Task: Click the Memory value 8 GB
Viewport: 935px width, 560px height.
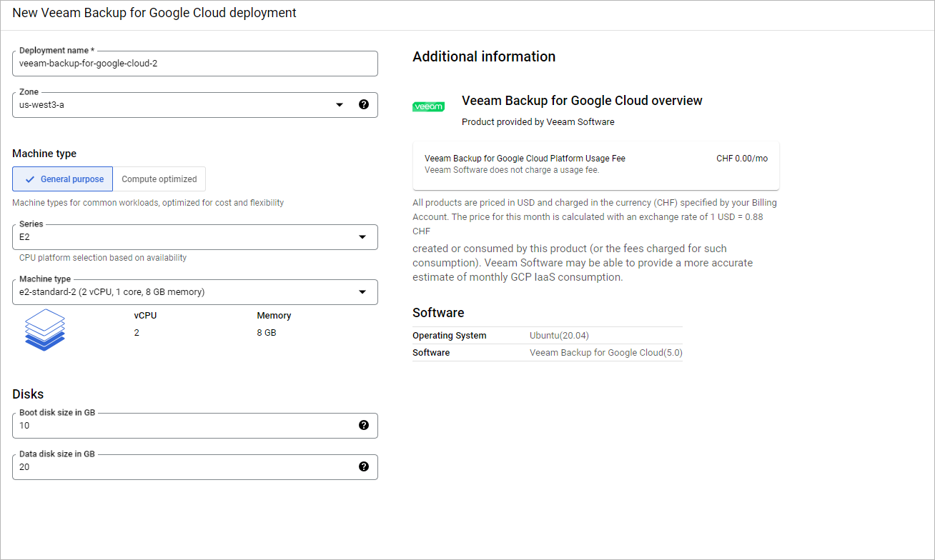Action: [267, 333]
